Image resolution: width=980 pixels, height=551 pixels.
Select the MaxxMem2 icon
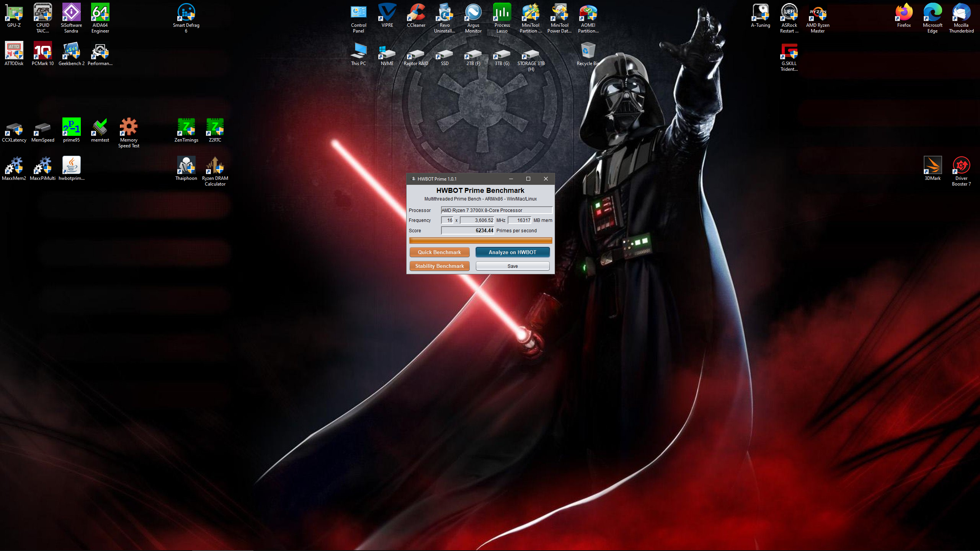click(x=14, y=168)
